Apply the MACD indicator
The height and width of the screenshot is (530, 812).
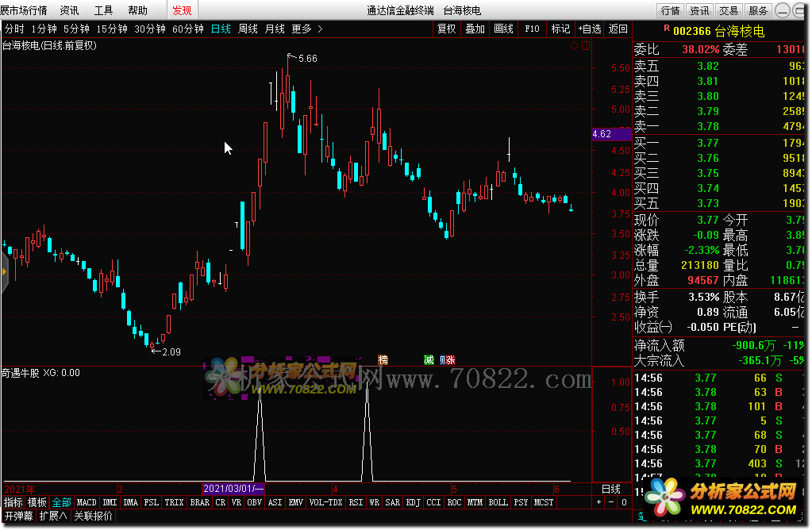coord(87,502)
